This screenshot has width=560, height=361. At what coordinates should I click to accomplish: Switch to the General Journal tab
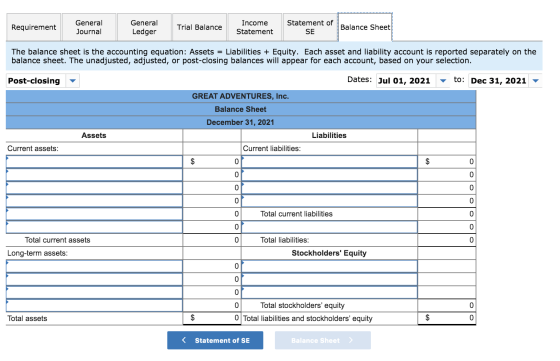click(x=89, y=27)
